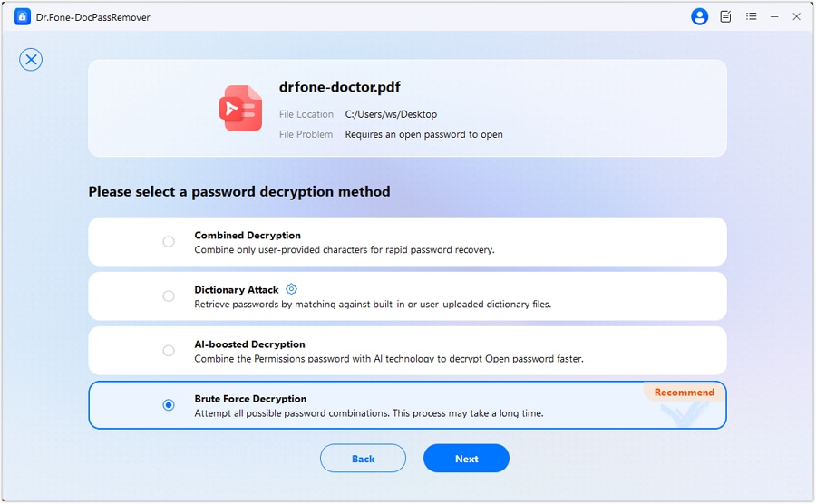Open the list menu icon in title bar
816x504 pixels.
coord(751,16)
